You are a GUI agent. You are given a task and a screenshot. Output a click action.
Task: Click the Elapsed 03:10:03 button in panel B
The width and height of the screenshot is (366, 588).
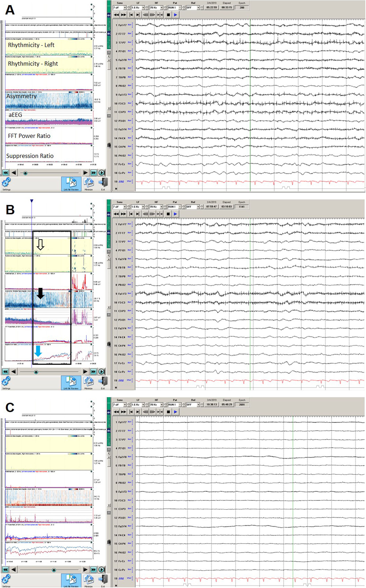click(227, 207)
